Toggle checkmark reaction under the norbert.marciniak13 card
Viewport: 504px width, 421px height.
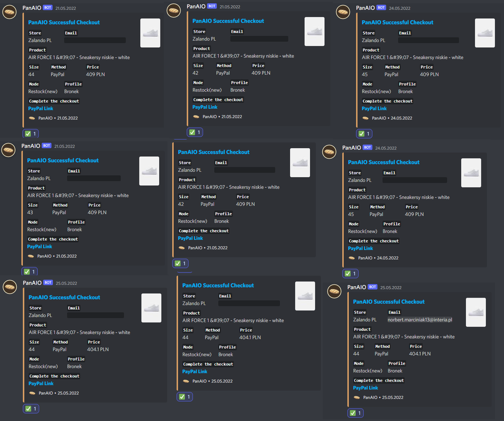click(356, 413)
